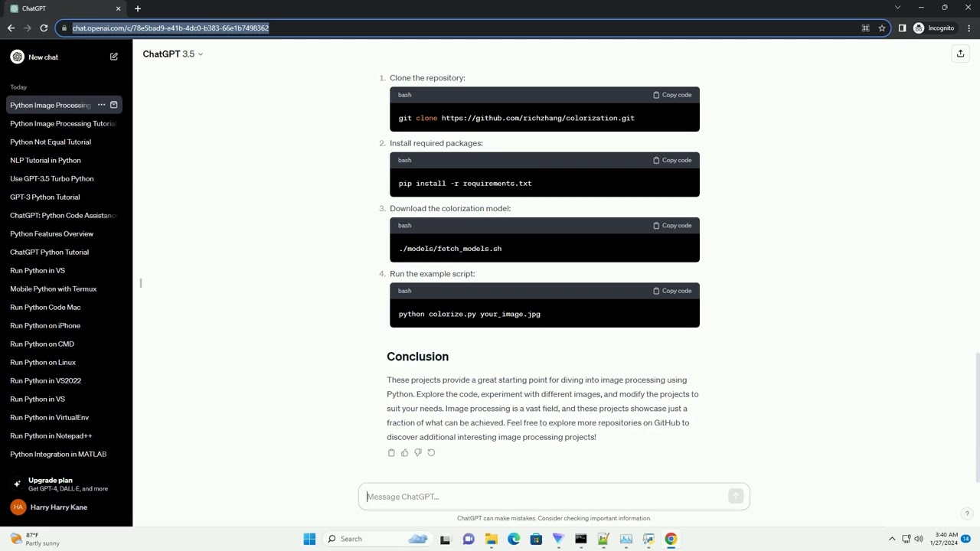Give thumbs down to the response
The width and height of the screenshot is (980, 551).
point(418,453)
